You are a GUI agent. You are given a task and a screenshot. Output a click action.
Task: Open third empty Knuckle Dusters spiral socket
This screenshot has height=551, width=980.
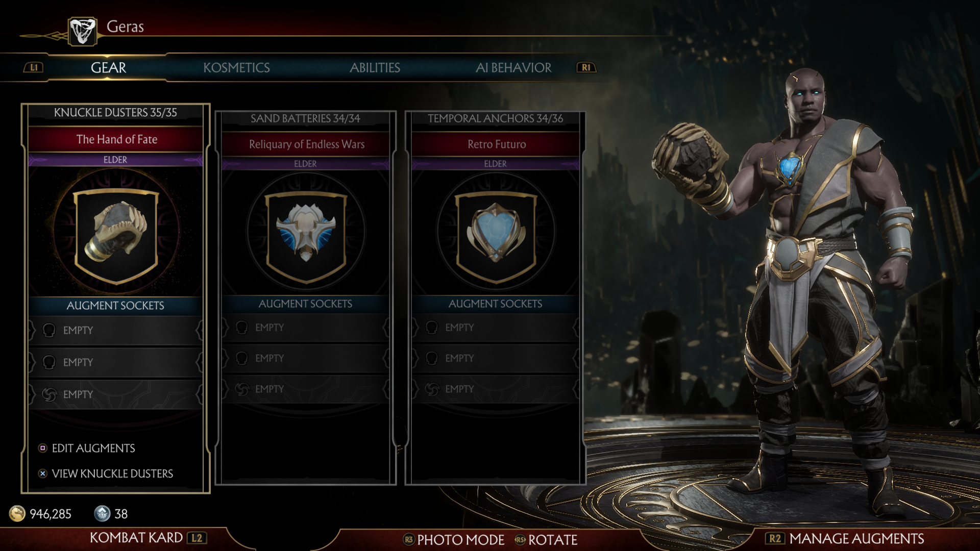pos(115,394)
